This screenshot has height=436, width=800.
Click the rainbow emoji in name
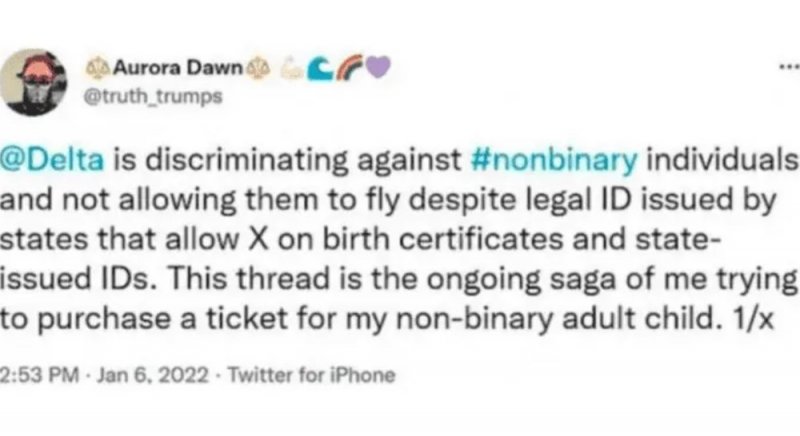point(349,67)
